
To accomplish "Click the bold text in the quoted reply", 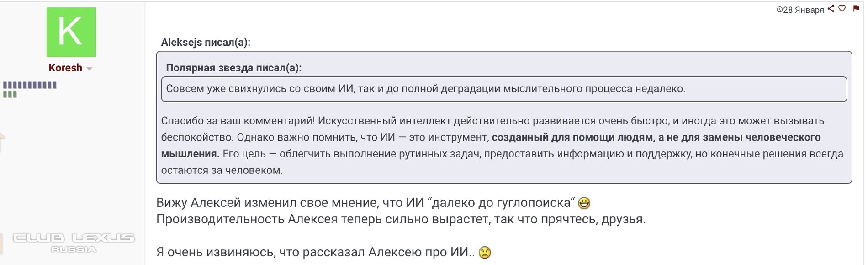I will 656,137.
